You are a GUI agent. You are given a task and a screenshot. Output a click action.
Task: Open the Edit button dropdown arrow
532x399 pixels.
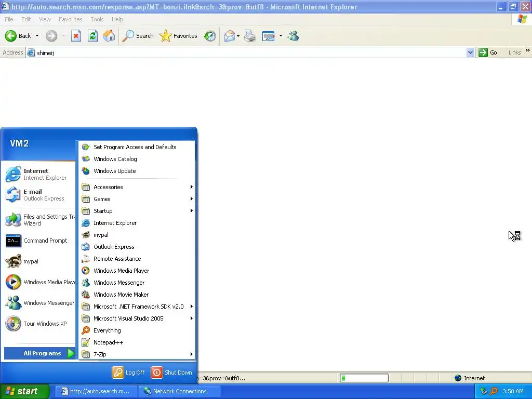281,36
